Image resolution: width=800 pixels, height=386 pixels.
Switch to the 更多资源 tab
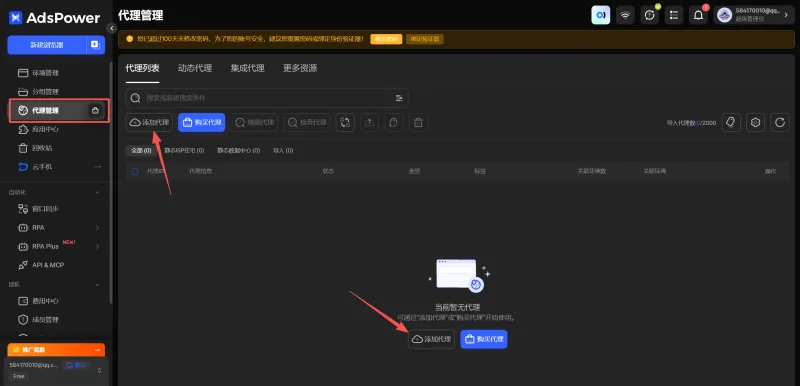[300, 68]
